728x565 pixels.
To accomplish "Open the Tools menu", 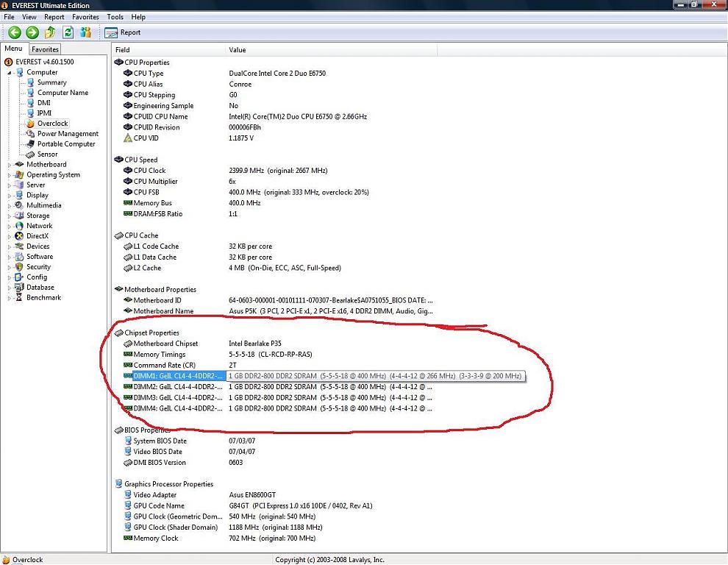I will coord(115,17).
